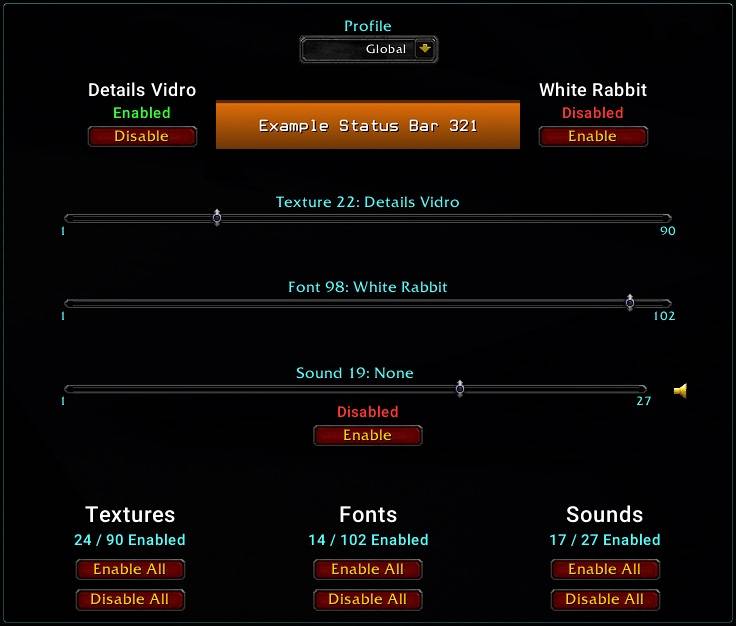Click the Global profile selection box
736x626 pixels.
pos(360,49)
